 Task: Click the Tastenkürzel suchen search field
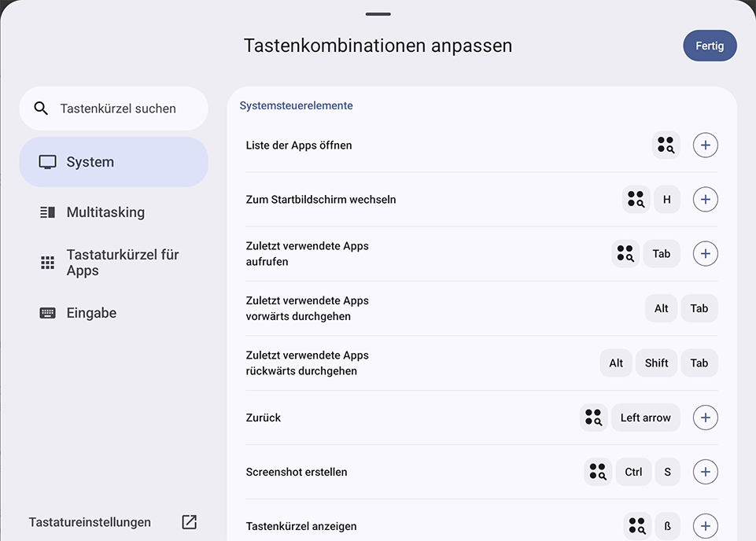[113, 109]
